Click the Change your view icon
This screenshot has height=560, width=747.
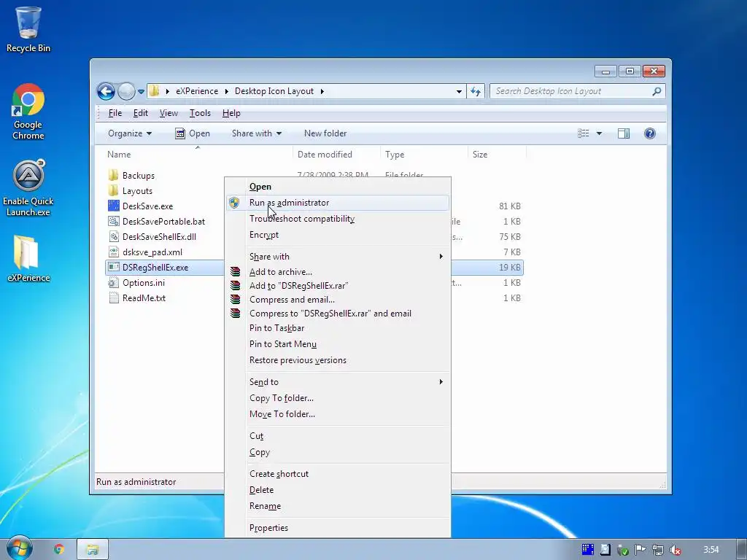[x=584, y=133]
